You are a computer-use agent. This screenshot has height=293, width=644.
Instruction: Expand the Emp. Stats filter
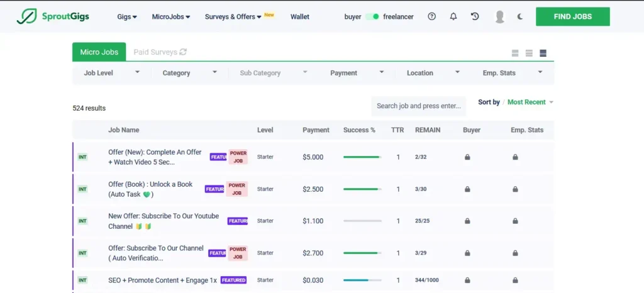pyautogui.click(x=512, y=73)
